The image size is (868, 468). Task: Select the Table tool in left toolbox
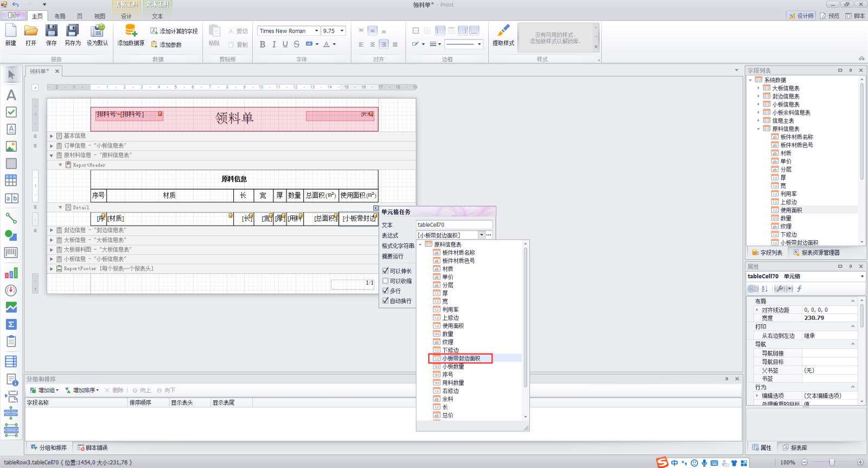pos(11,181)
